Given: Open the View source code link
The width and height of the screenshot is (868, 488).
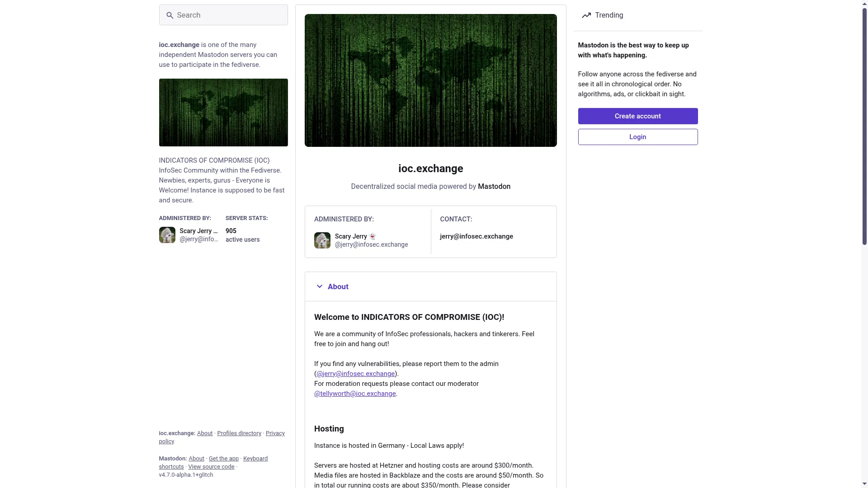Looking at the screenshot, I should (x=211, y=467).
